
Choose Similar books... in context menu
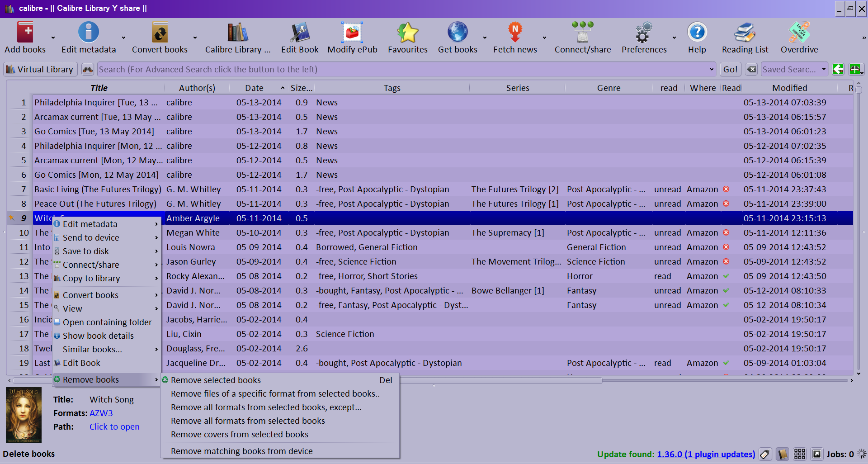click(x=107, y=349)
